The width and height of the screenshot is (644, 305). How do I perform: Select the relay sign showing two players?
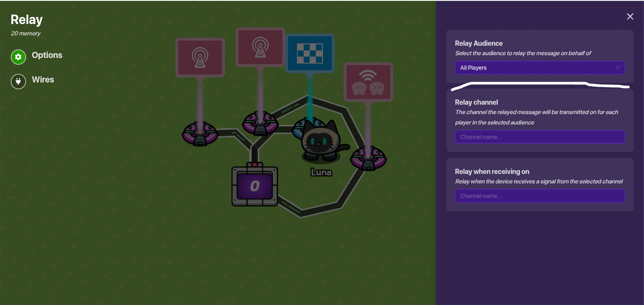[x=368, y=82]
